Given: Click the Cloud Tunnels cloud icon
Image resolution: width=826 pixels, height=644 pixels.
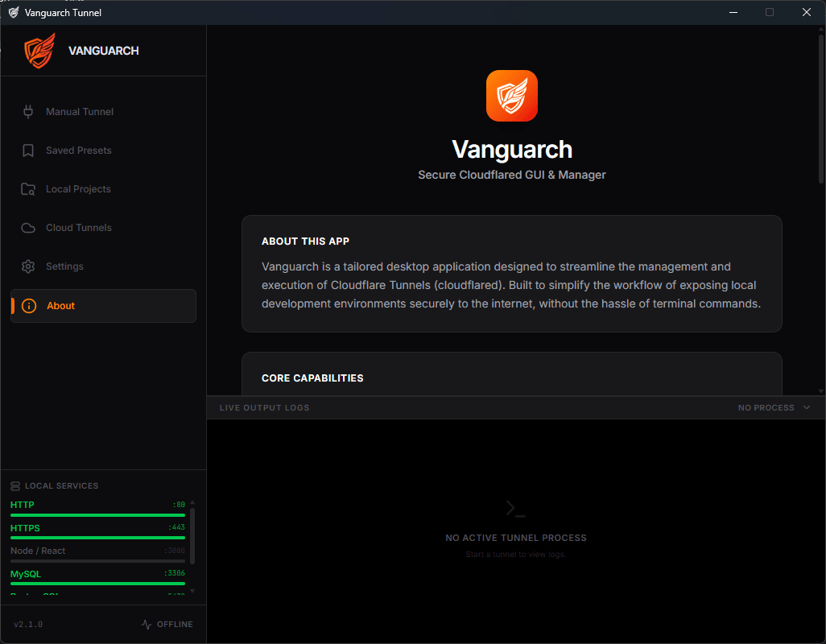Looking at the screenshot, I should 28,228.
